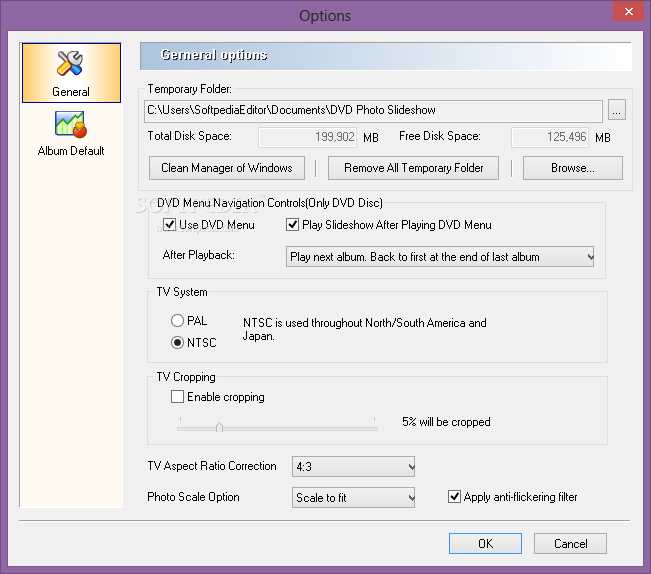Click Remove All Temporary Folder button
The height and width of the screenshot is (574, 651).
414,168
